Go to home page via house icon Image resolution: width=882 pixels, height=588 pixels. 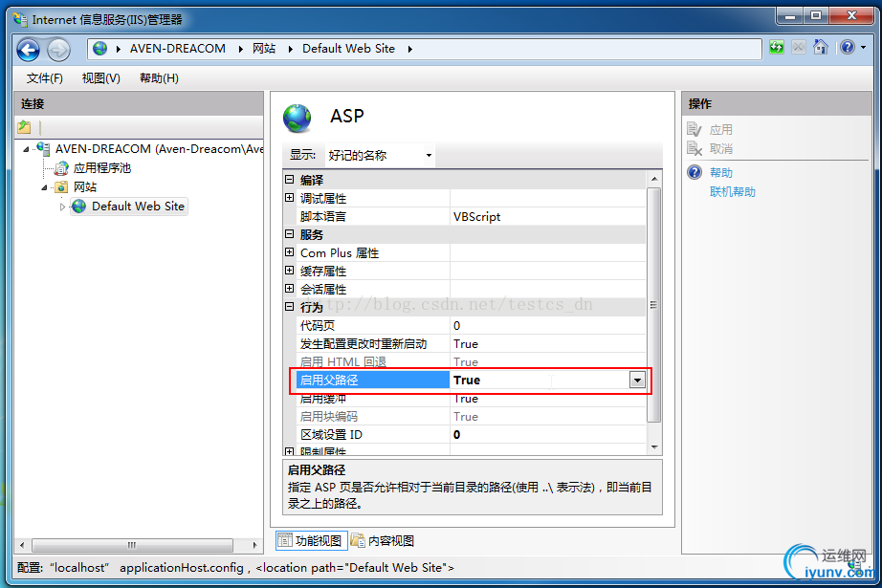pos(821,47)
